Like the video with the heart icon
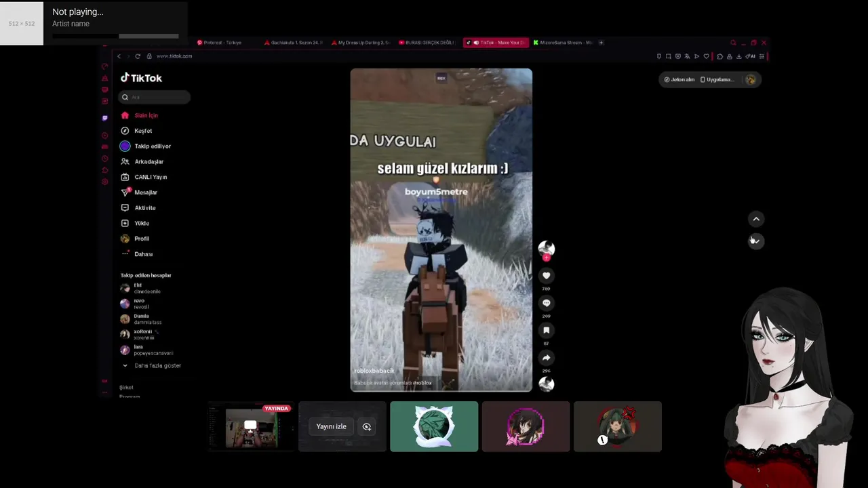 tap(546, 275)
